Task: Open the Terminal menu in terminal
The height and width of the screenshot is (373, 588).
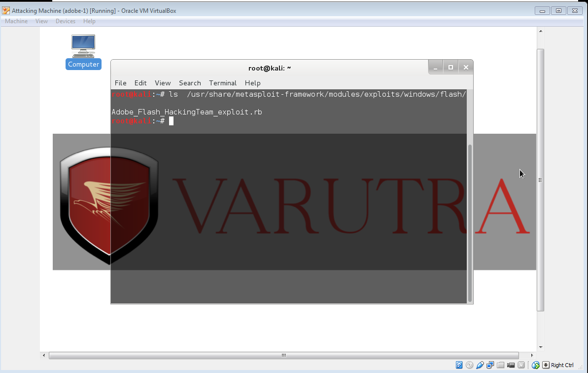Action: tap(223, 83)
